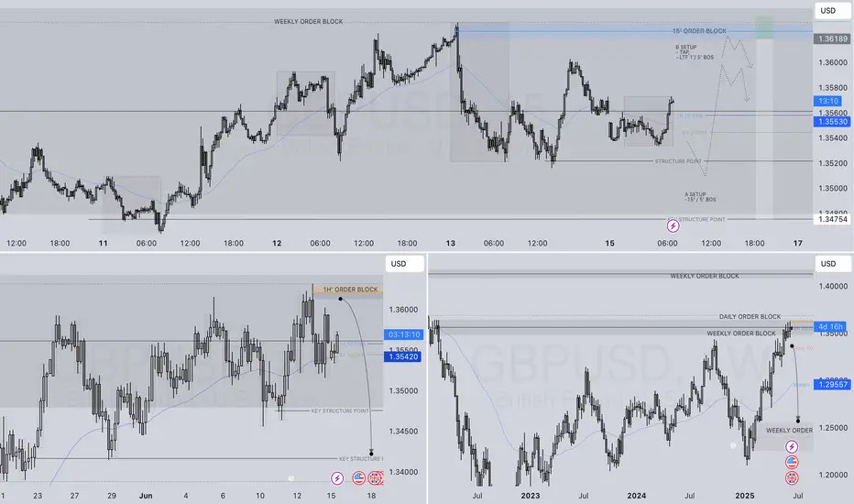
Task: Click the 1.36189 price label
Action: [x=833, y=38]
